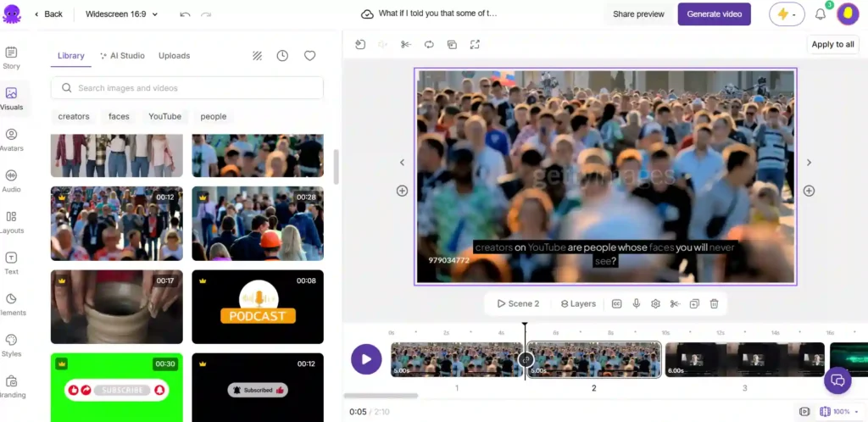Click the crop frame icon in top toolbar

(x=453, y=45)
